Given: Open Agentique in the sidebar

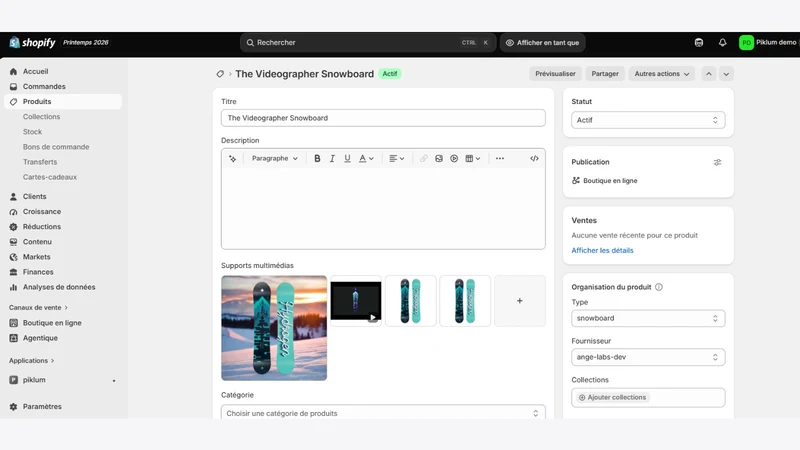Looking at the screenshot, I should [x=40, y=338].
